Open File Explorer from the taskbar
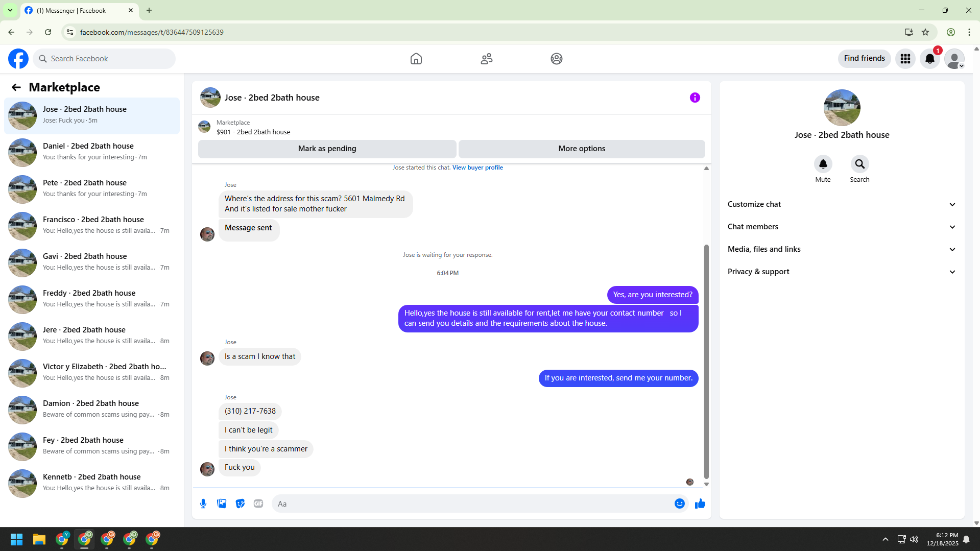Viewport: 980px width, 551px height. [39, 539]
